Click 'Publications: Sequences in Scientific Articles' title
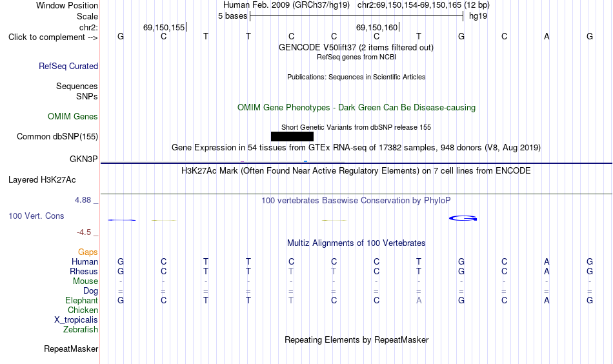The image size is (613, 364). coord(356,77)
